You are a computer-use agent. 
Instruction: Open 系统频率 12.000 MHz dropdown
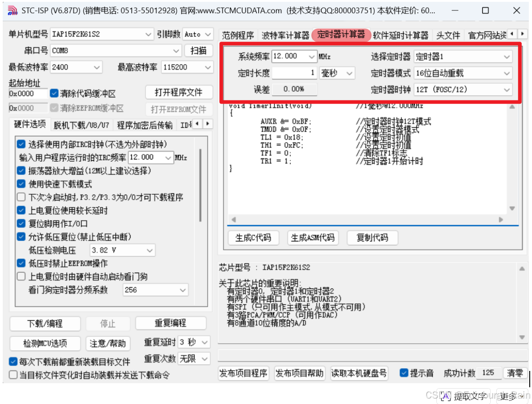(294, 56)
